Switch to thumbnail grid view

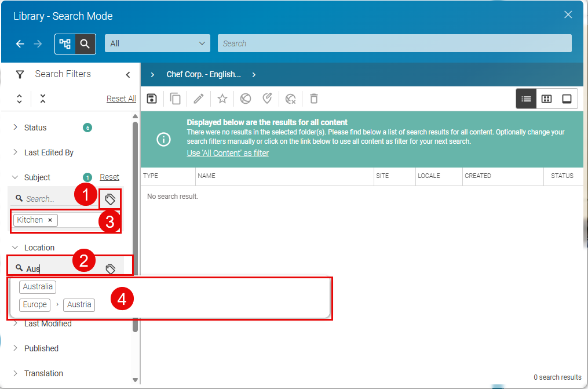coord(546,99)
